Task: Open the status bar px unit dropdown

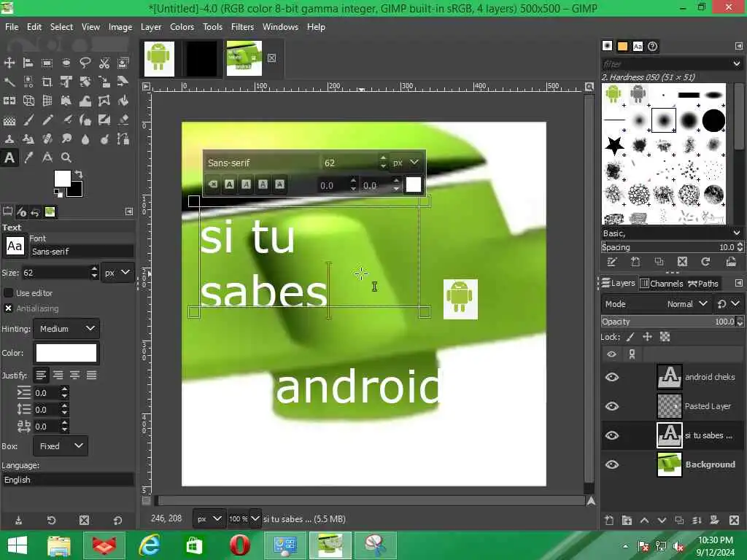Action: click(209, 518)
